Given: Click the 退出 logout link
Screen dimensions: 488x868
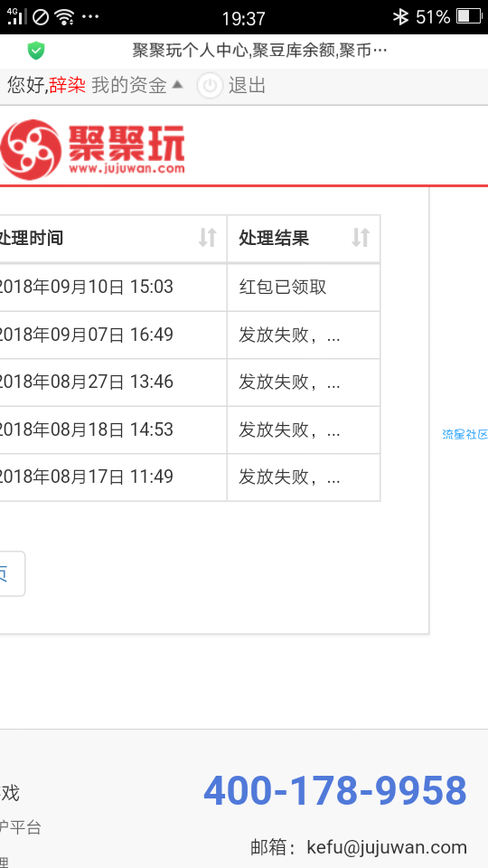Looking at the screenshot, I should pyautogui.click(x=248, y=86).
